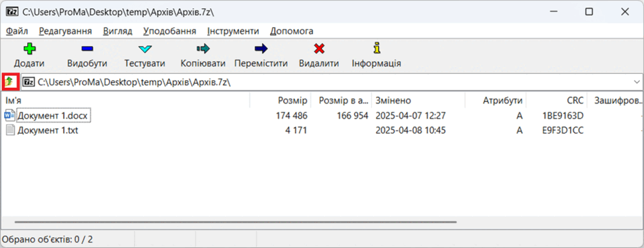The image size is (644, 248).
Task: Click date 2025-04-08 10:45
Action: point(410,131)
